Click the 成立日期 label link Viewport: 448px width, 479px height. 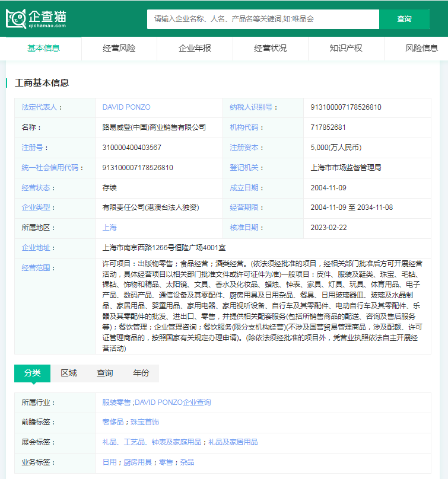[244, 188]
